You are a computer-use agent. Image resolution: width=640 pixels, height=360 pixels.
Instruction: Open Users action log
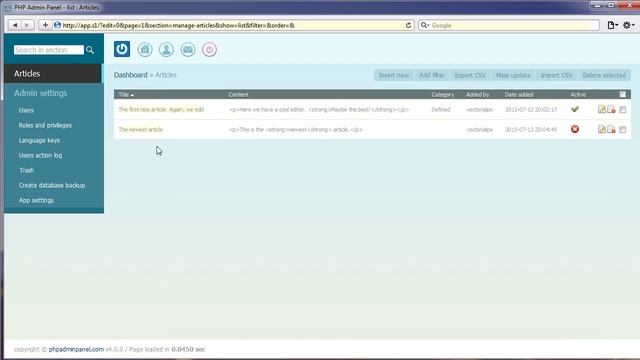40,156
